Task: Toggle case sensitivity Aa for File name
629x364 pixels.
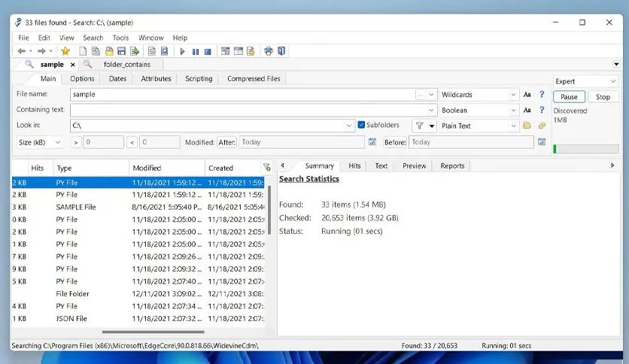Action: tap(527, 95)
